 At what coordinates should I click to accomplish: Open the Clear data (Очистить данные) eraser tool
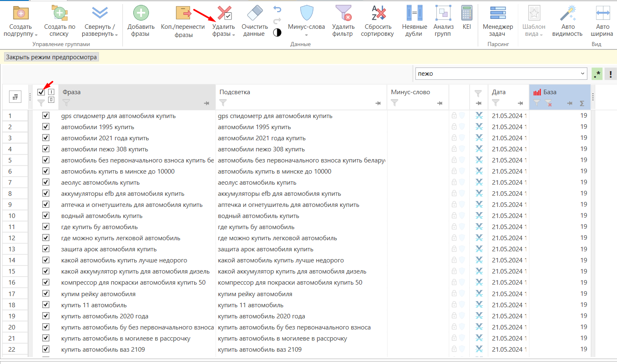[x=255, y=13]
